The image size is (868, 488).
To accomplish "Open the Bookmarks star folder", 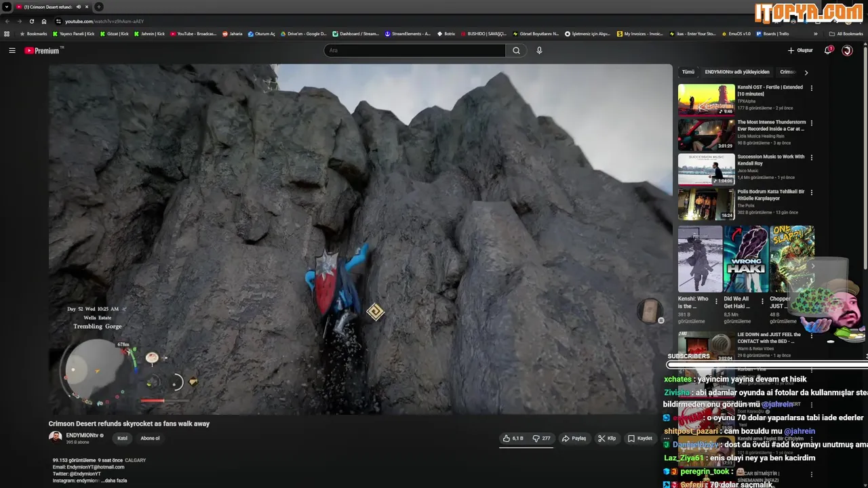I will coord(34,33).
